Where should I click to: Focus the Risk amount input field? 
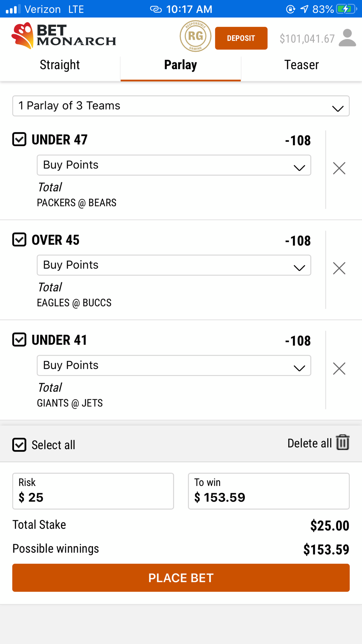(x=93, y=491)
